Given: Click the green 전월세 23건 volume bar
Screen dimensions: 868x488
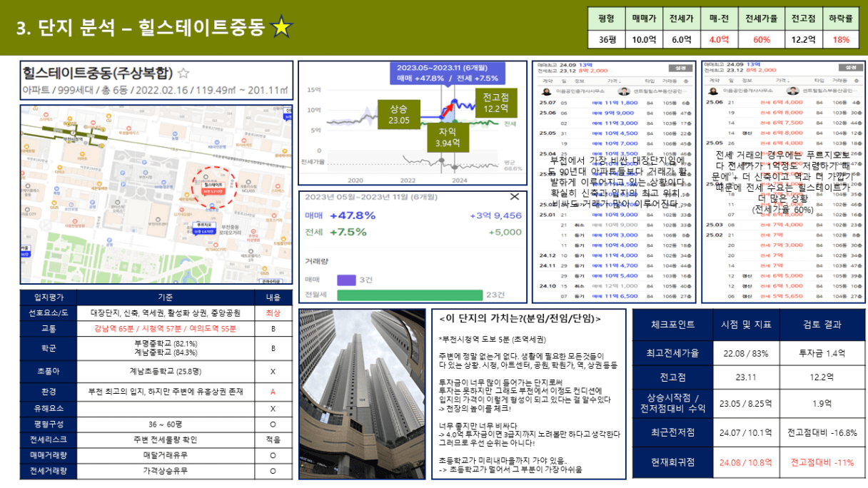Looking at the screenshot, I should (410, 295).
